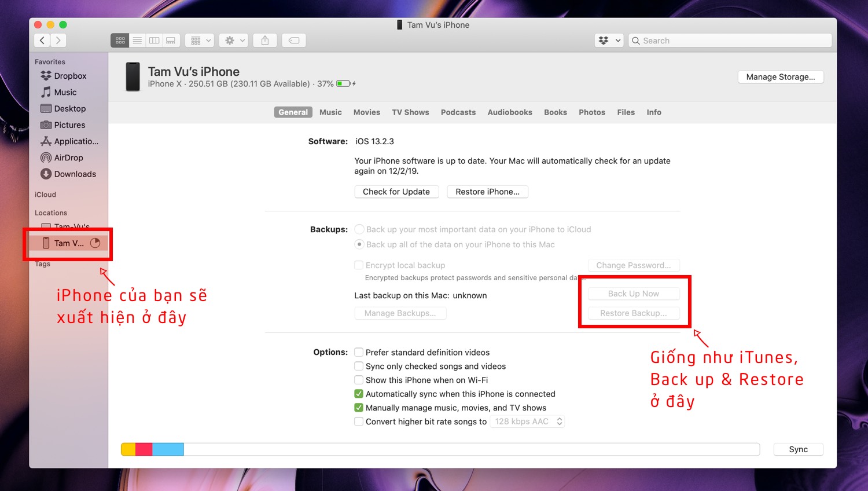
Task: Switch to column view
Action: click(x=154, y=41)
